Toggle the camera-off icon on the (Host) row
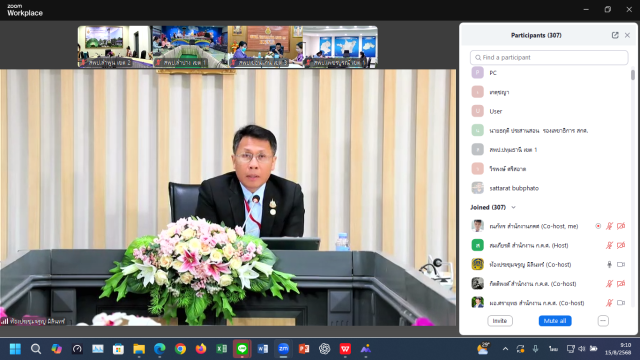The width and height of the screenshot is (640, 360). point(621,245)
